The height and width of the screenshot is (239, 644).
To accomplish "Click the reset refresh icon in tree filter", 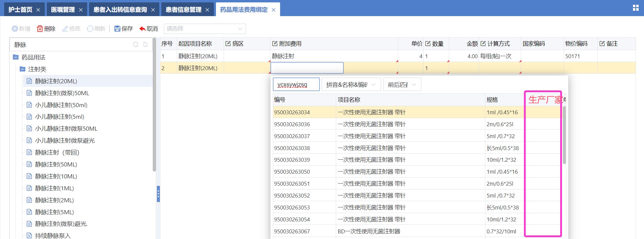I will (x=145, y=44).
